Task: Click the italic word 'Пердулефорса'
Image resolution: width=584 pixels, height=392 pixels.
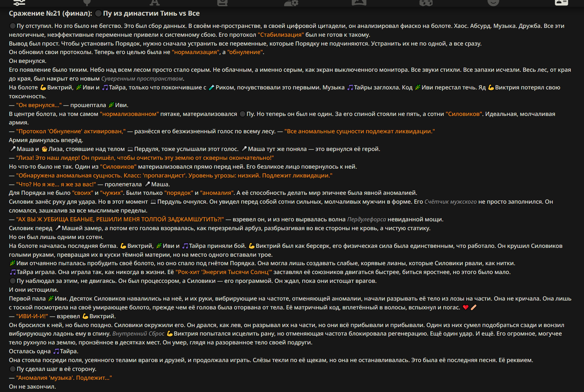Action: tap(367, 219)
